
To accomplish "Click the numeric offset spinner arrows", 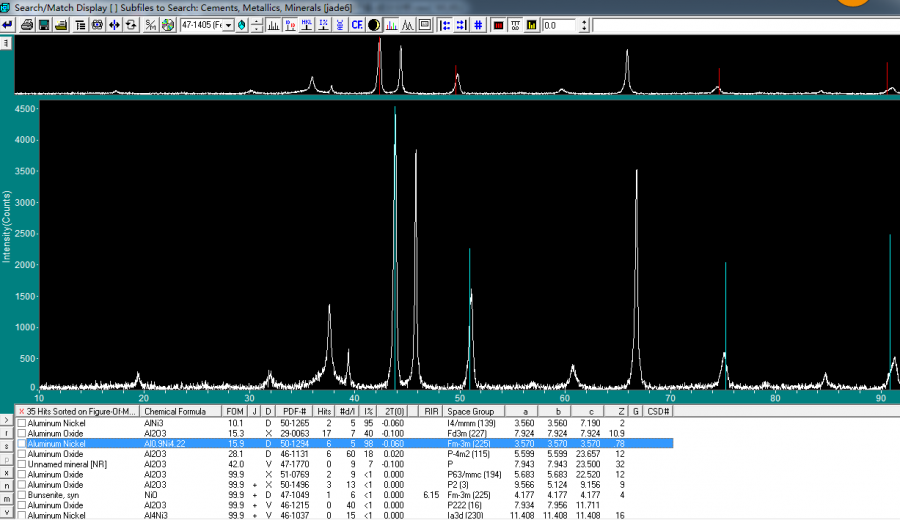I will [x=583, y=24].
